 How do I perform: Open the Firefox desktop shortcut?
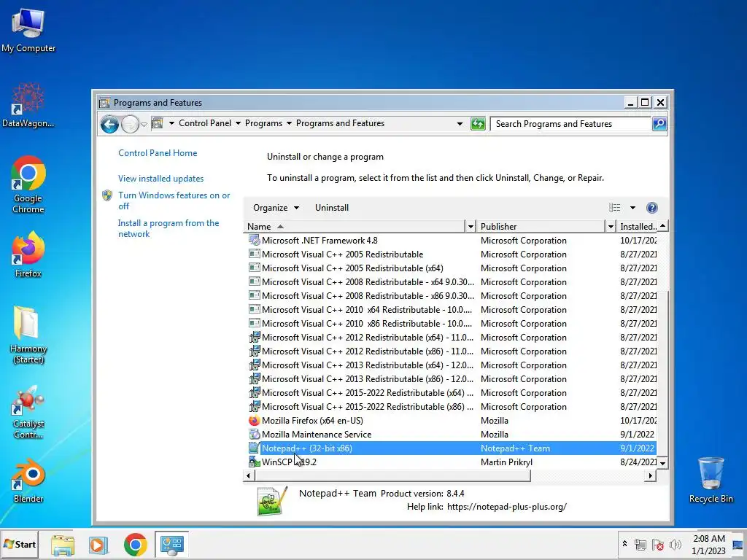[x=28, y=254]
